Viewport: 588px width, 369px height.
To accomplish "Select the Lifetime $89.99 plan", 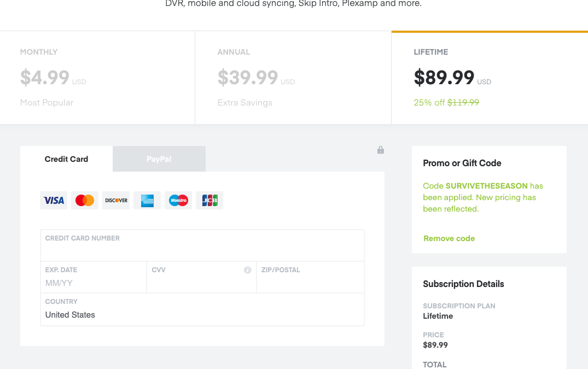I will click(490, 78).
